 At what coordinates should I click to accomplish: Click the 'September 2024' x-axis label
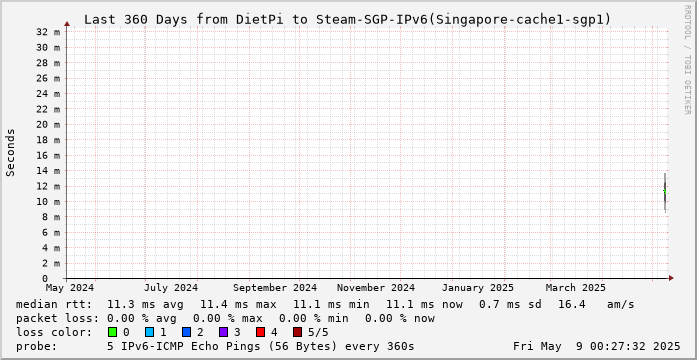(x=275, y=288)
